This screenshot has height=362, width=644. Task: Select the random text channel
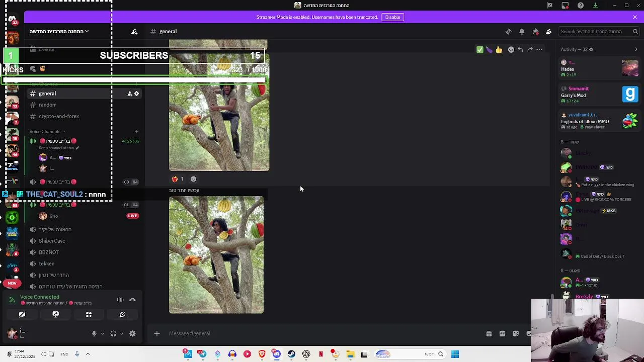point(84,105)
